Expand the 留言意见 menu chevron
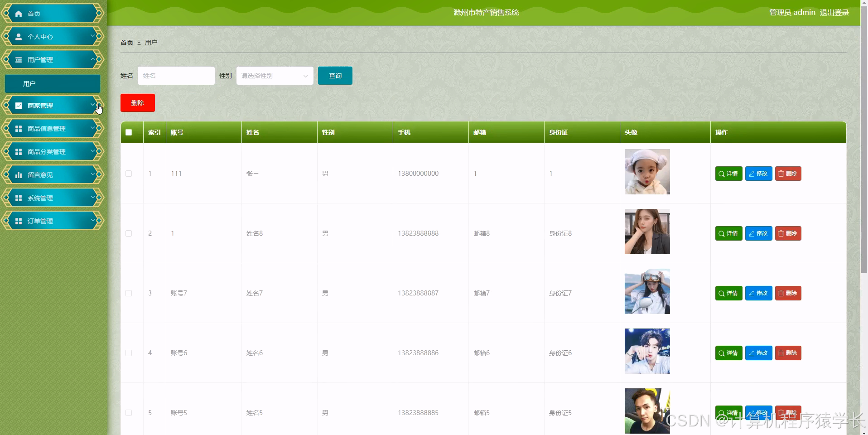The height and width of the screenshot is (435, 868). 93,174
